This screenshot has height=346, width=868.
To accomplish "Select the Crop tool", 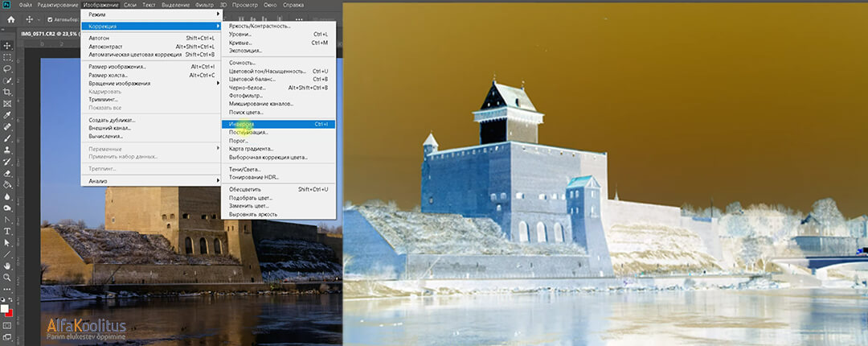I will 7,92.
